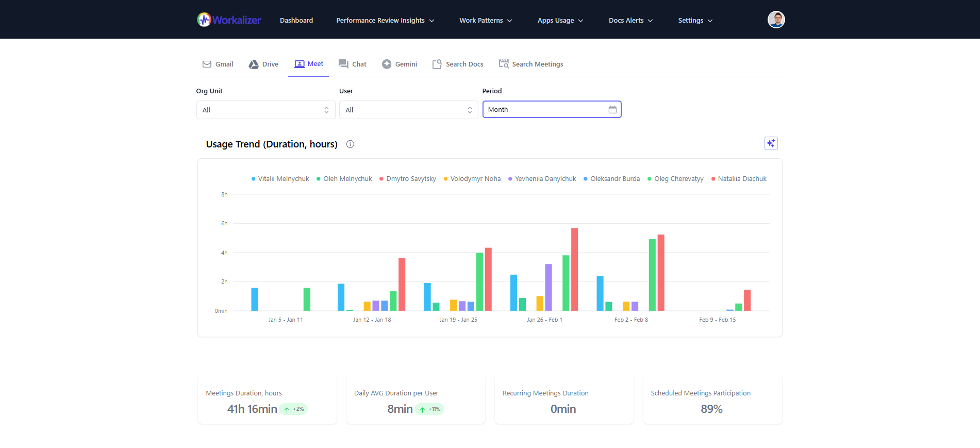
Task: Open the Org Unit dropdown
Action: pyautogui.click(x=265, y=110)
